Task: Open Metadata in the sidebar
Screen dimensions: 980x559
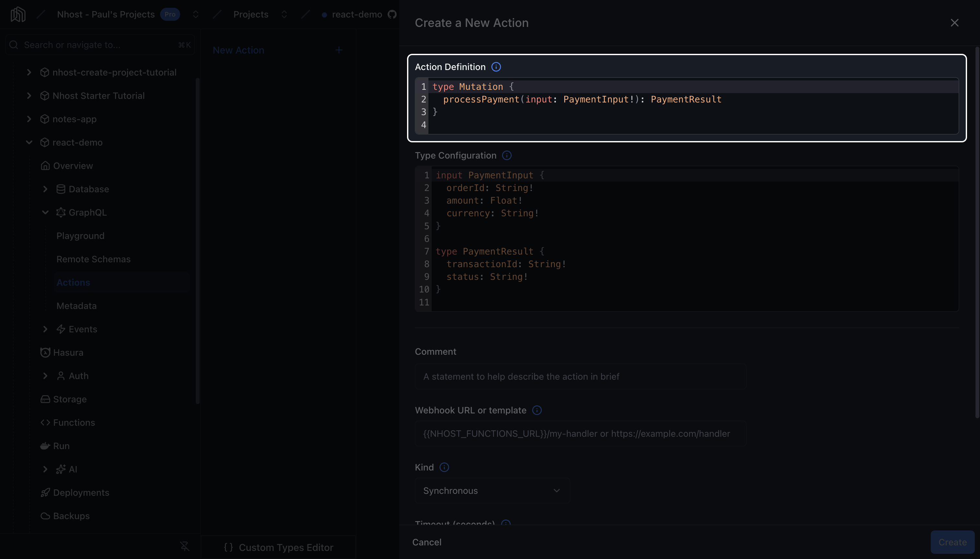Action: (x=76, y=306)
